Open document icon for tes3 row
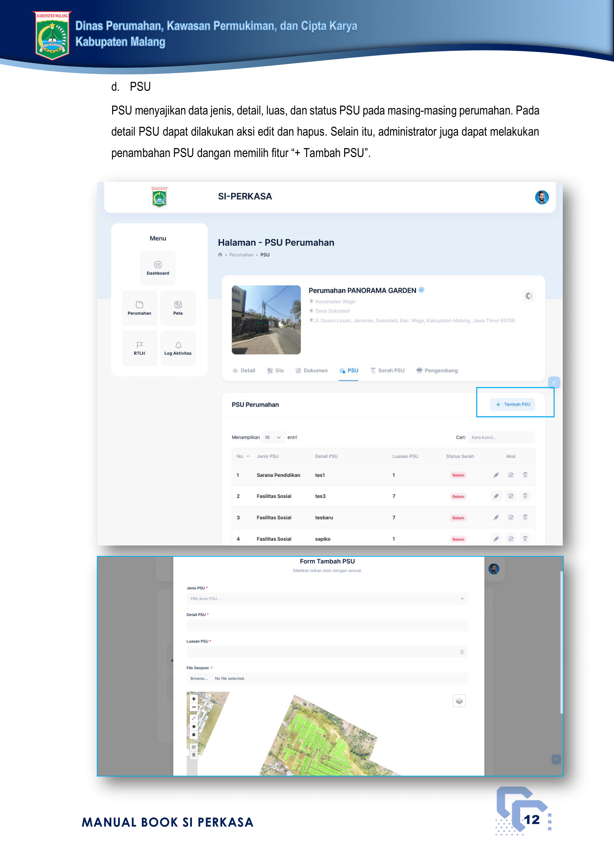 click(510, 496)
